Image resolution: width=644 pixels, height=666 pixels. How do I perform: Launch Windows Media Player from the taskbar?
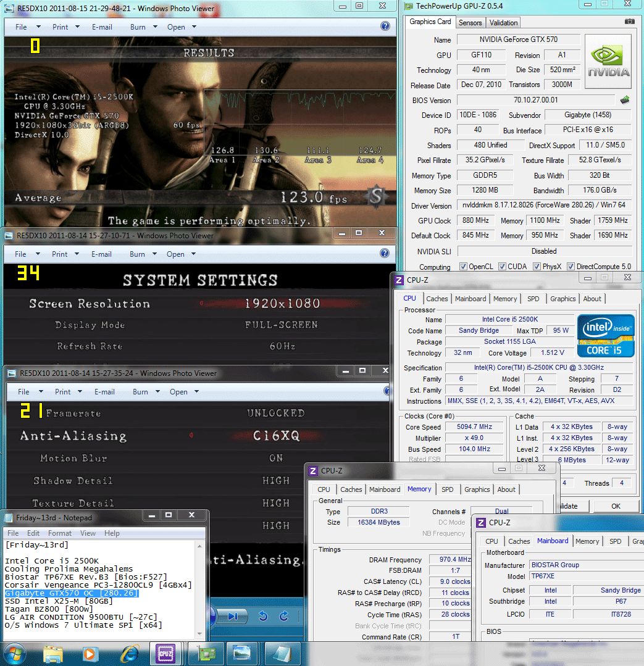coord(89,654)
